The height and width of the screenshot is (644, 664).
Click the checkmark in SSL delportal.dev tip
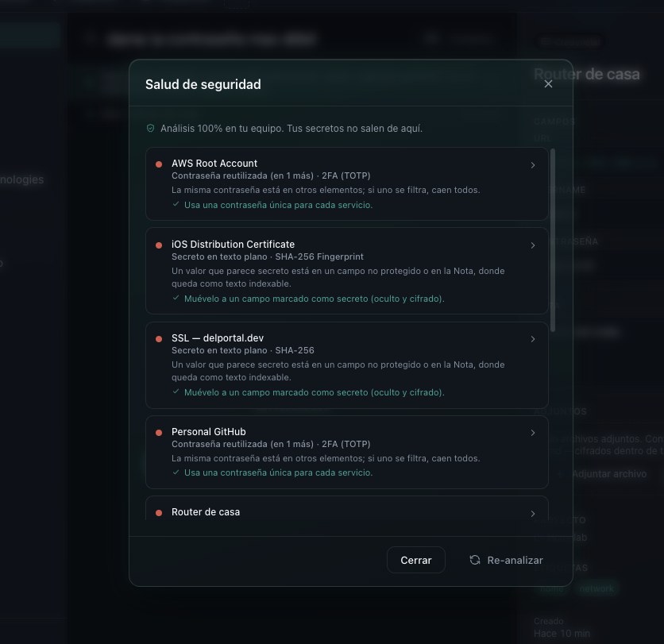176,391
